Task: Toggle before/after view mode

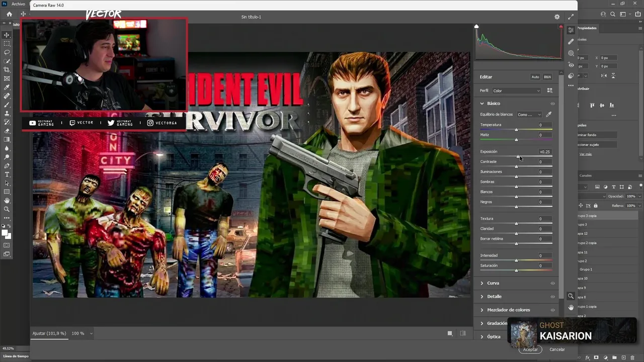Action: (x=463, y=333)
